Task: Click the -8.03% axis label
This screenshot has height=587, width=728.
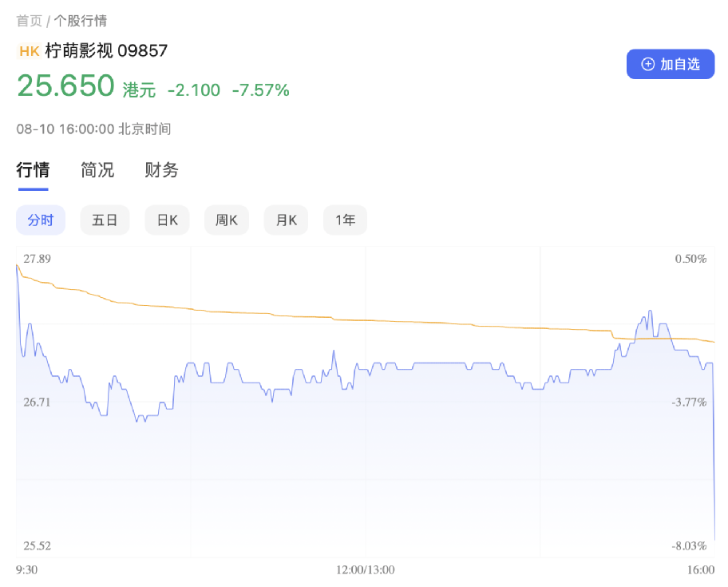Action: [x=689, y=545]
